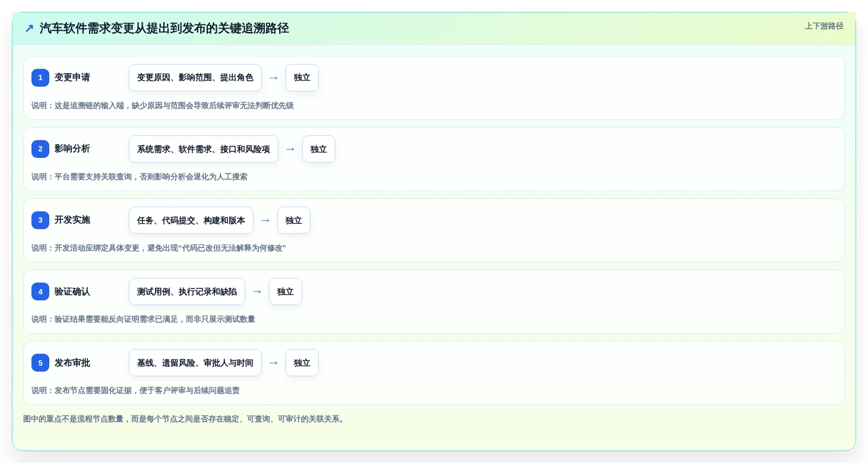Click the arrow in the 验证确认 row
Image resolution: width=868 pixels, height=463 pixels.
click(257, 291)
